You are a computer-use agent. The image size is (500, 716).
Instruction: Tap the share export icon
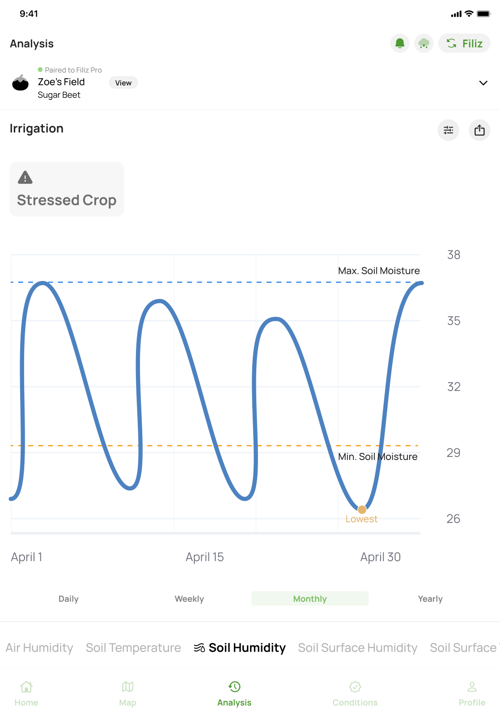(x=479, y=130)
